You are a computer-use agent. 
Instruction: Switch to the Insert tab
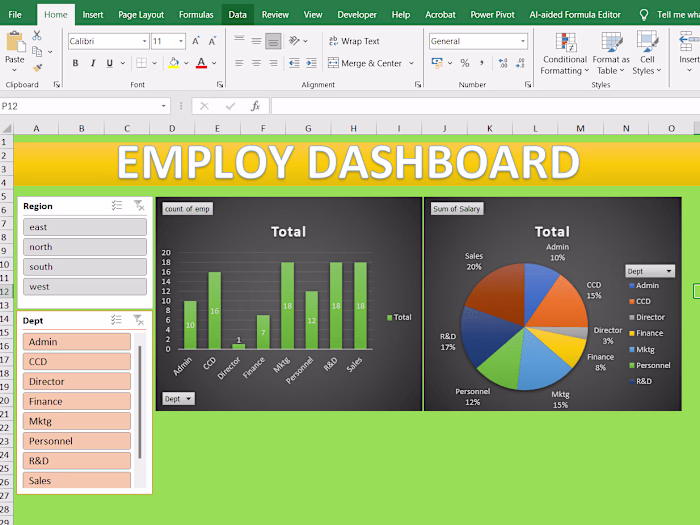click(x=93, y=15)
